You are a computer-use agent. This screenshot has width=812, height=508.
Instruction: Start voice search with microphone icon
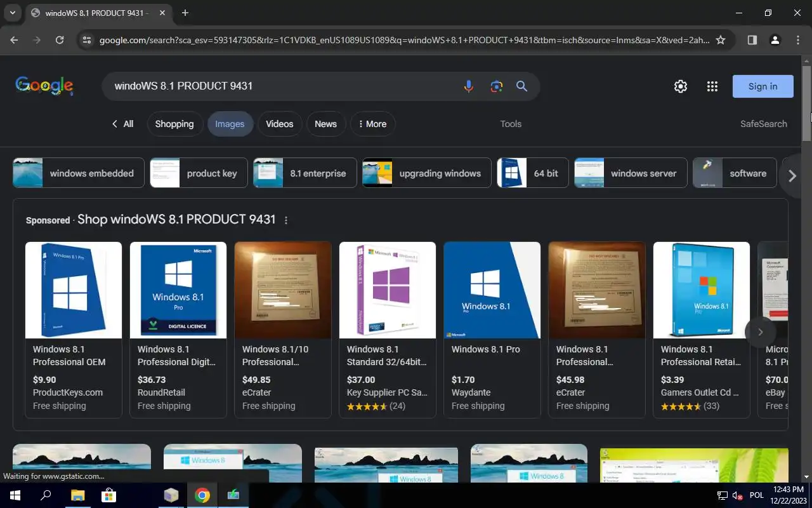pyautogui.click(x=468, y=86)
